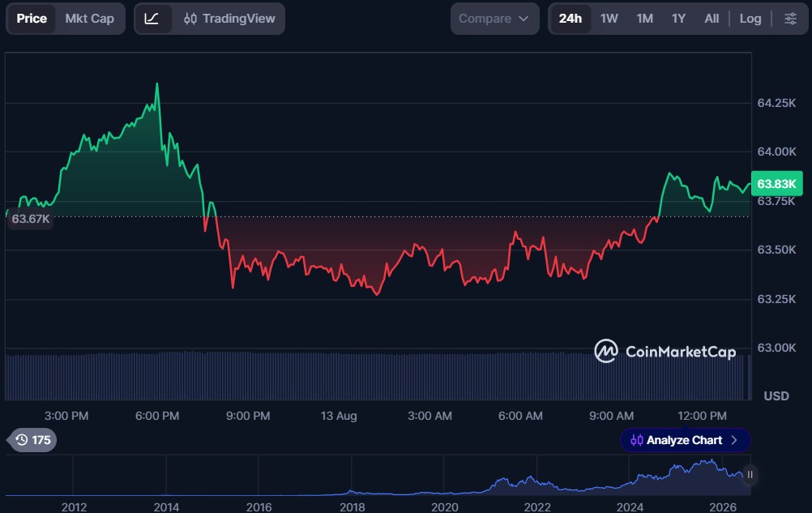Click the Analyze Chart button
The image size is (812, 513).
[685, 440]
